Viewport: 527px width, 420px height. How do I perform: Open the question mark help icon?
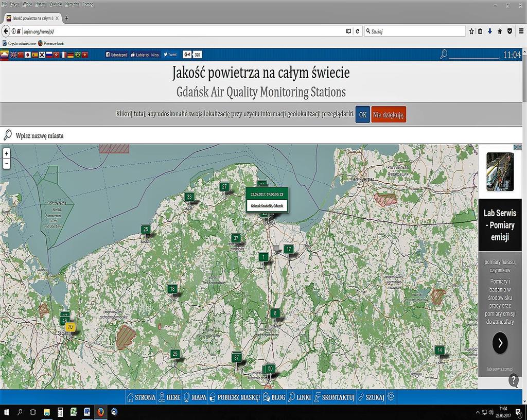(x=514, y=380)
